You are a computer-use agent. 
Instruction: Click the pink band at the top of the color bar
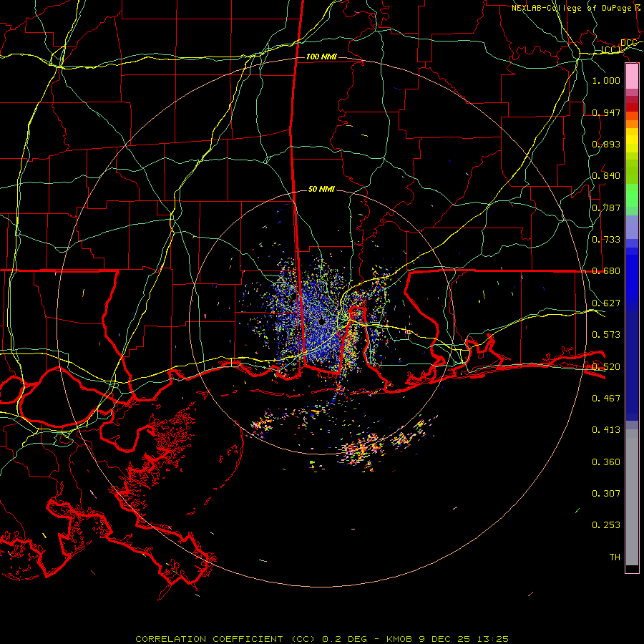pyautogui.click(x=632, y=77)
